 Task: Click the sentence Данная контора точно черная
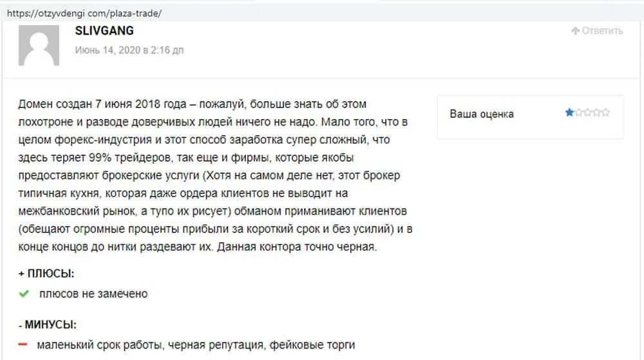tap(297, 247)
